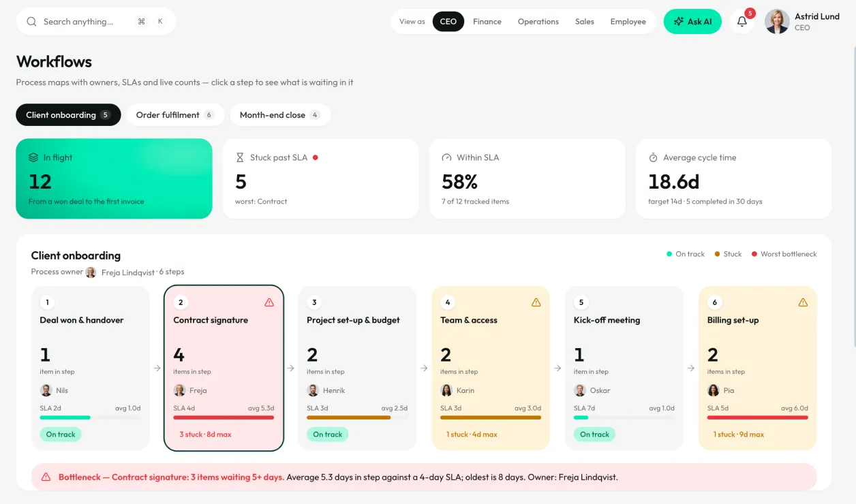Click 'worst: Contract' text
The height and width of the screenshot is (504, 856).
(x=261, y=202)
